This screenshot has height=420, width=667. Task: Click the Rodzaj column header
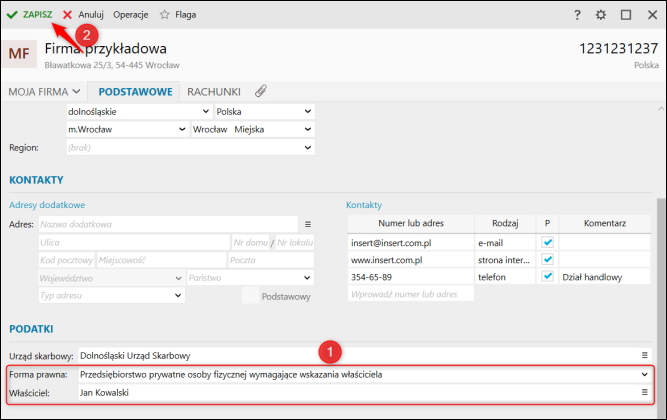tap(505, 223)
